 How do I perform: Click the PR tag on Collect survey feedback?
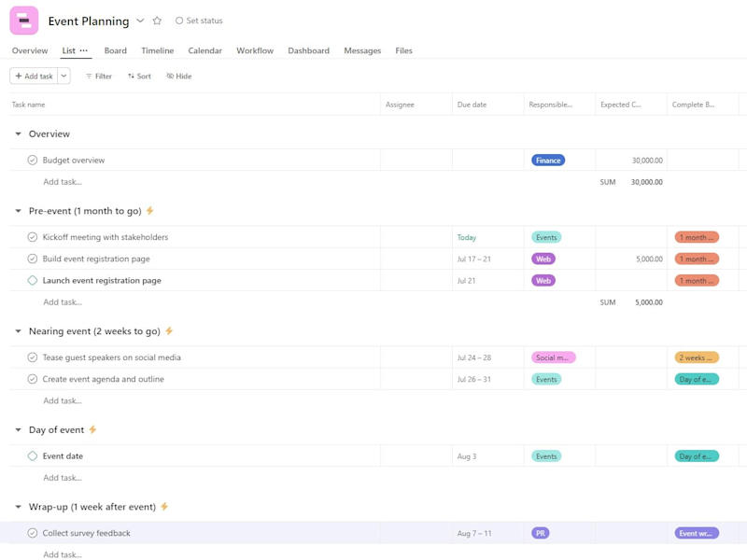[x=541, y=533]
